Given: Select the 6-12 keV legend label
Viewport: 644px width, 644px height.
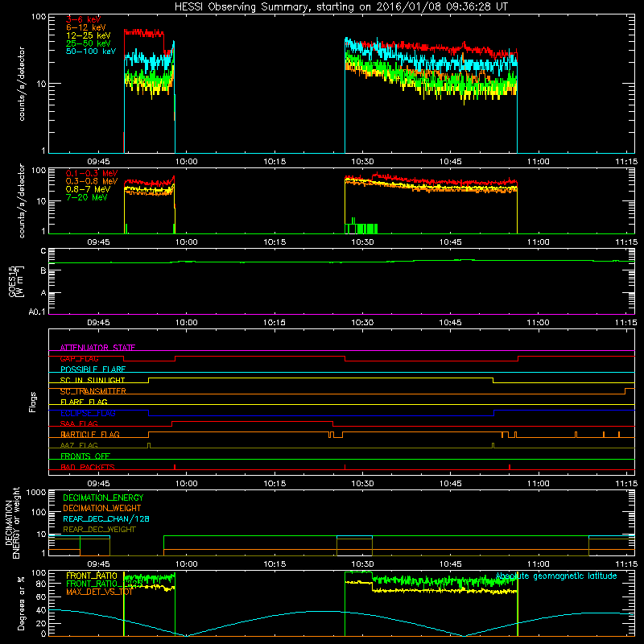Looking at the screenshot, I should (86, 27).
